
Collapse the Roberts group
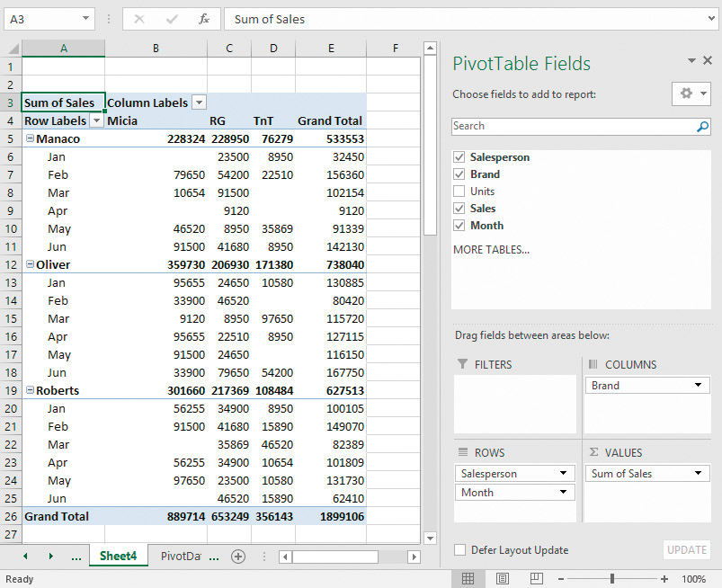tap(30, 389)
